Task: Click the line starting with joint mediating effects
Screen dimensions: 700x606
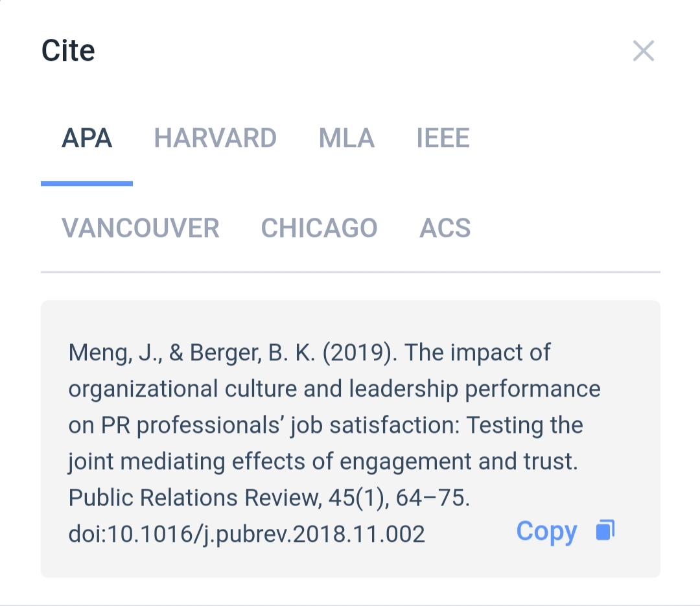Action: pyautogui.click(x=322, y=461)
